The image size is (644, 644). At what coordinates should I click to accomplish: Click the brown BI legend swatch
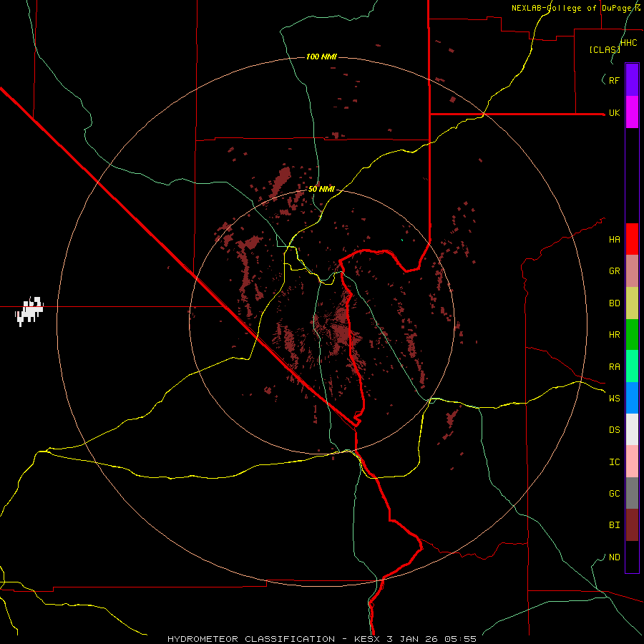point(632,525)
